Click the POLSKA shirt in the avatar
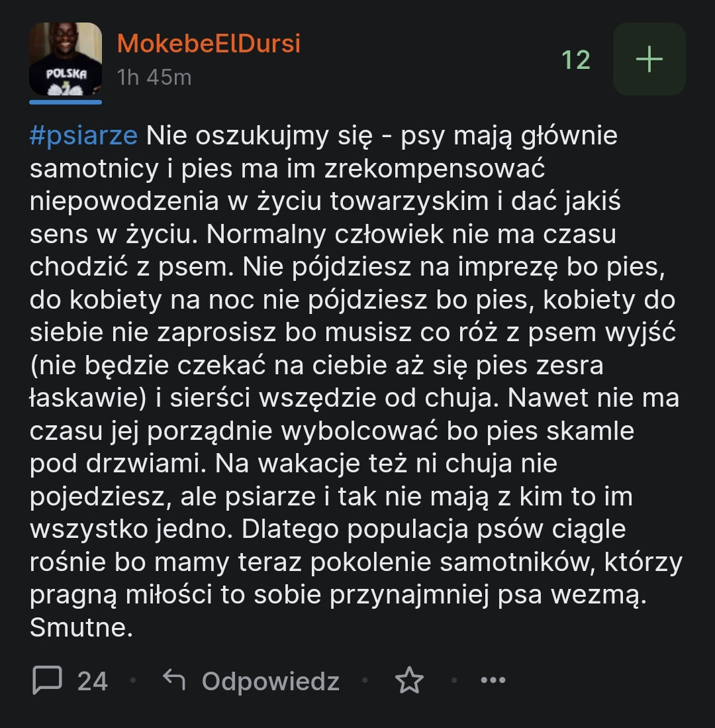This screenshot has width=715, height=728. tap(66, 76)
